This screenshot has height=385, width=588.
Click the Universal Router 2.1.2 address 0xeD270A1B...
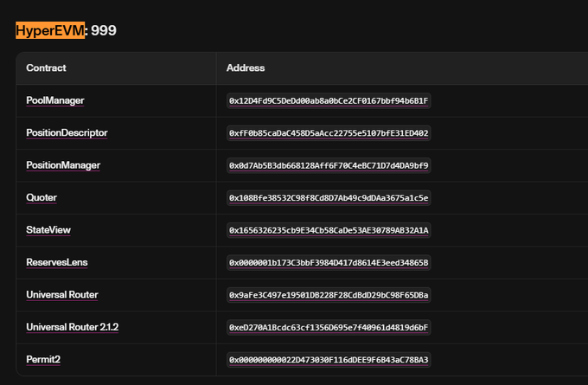(329, 328)
